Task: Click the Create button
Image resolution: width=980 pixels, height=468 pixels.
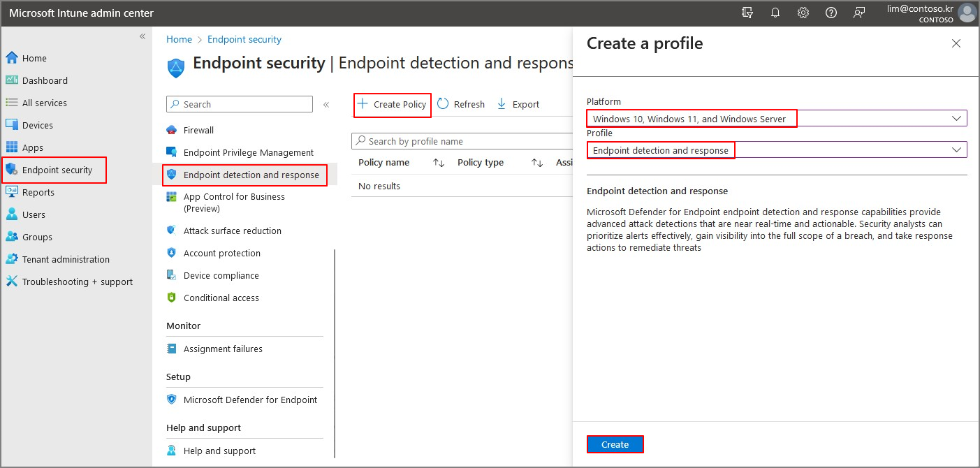Action: tap(615, 444)
